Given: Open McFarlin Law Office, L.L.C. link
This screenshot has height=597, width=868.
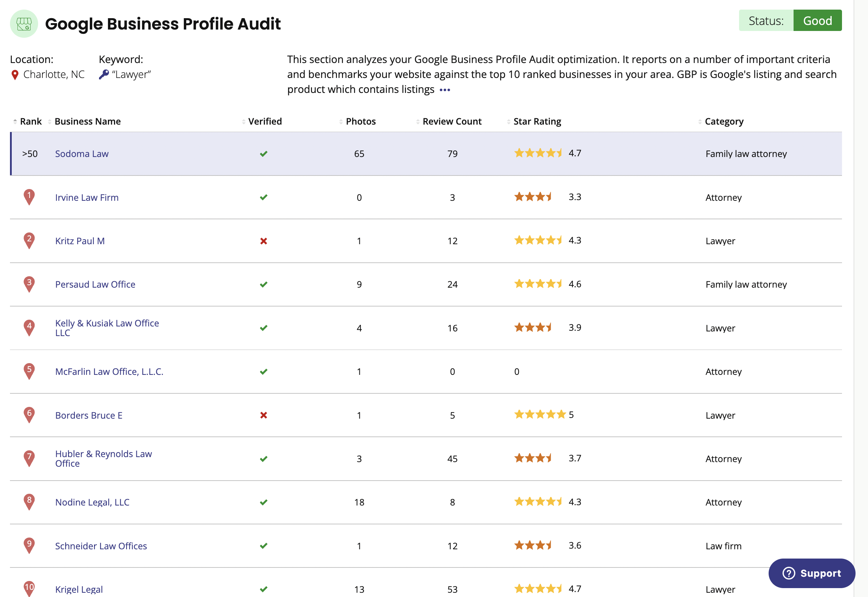Looking at the screenshot, I should point(109,371).
